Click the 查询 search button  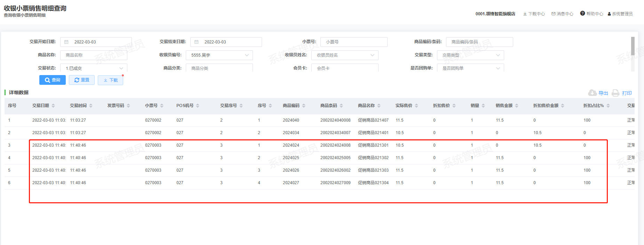(53, 80)
